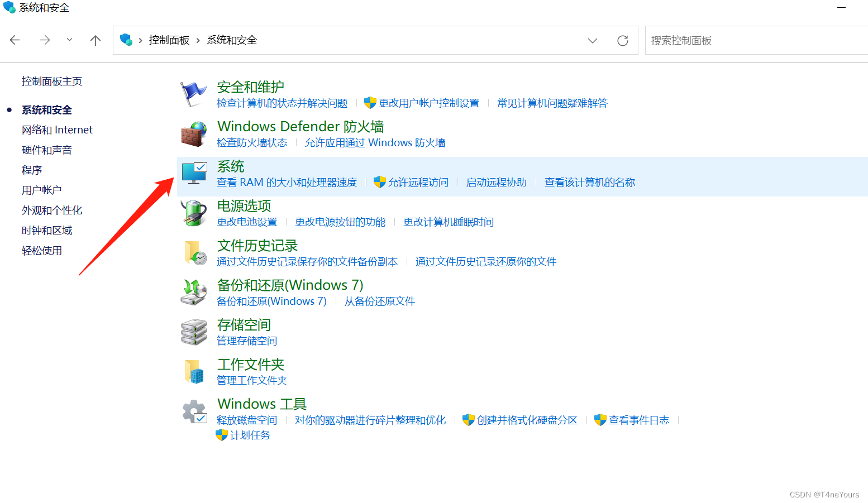This screenshot has width=868, height=503.
Task: Open the 系统 heading link
Action: coord(231,166)
